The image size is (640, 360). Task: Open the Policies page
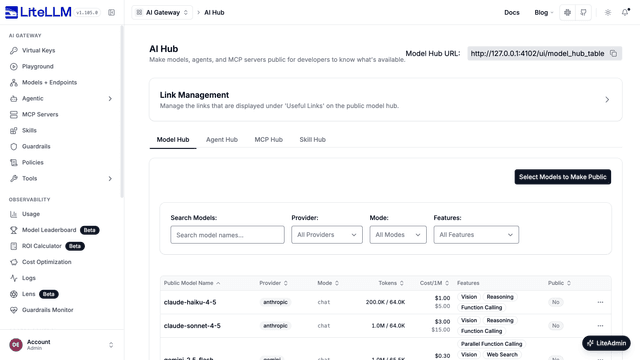click(33, 162)
